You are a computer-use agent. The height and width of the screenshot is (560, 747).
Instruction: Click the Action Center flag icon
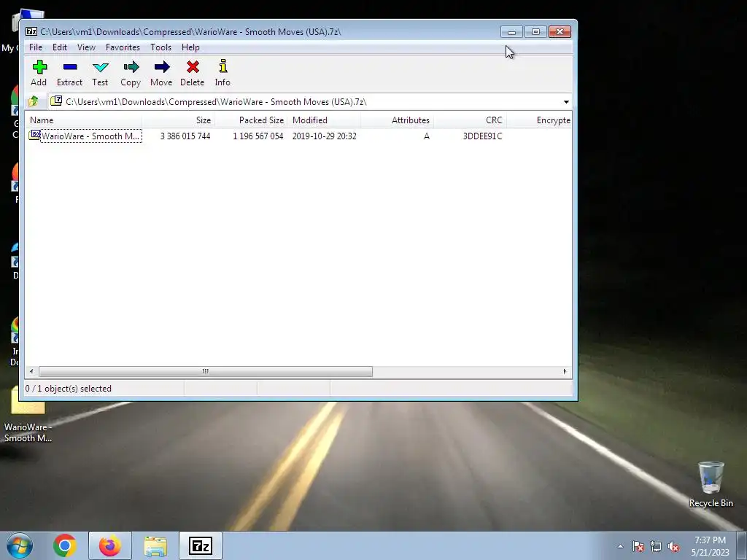[x=638, y=546]
